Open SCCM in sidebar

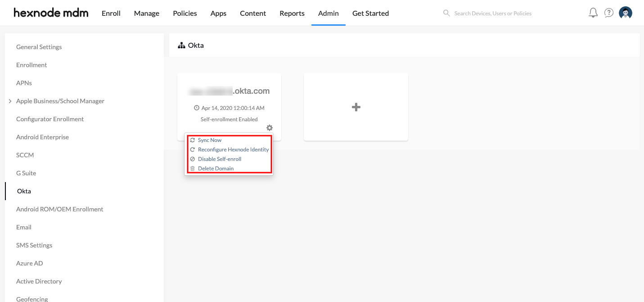25,155
